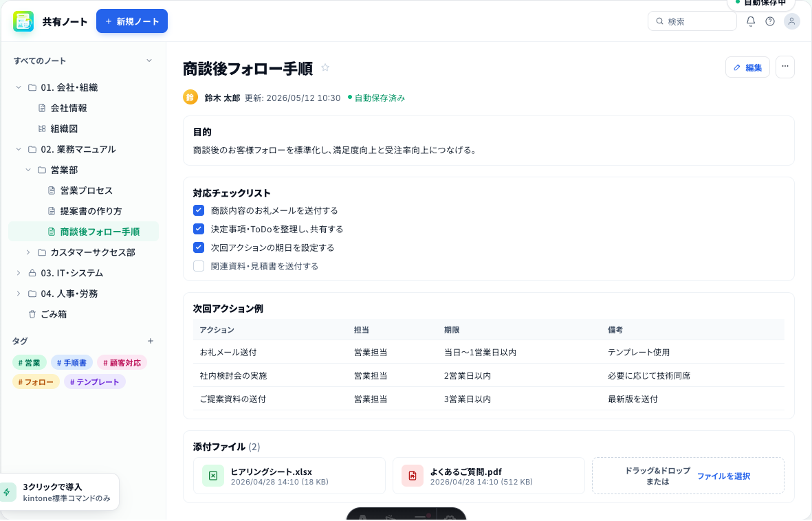Click the 社内検討会の実施 table cell
This screenshot has height=521, width=812.
click(233, 375)
